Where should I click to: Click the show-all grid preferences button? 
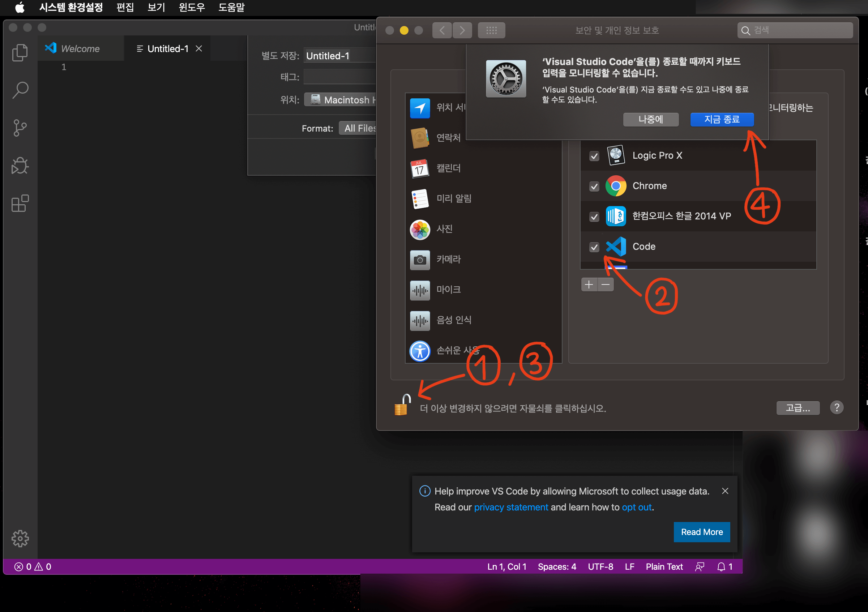click(491, 30)
